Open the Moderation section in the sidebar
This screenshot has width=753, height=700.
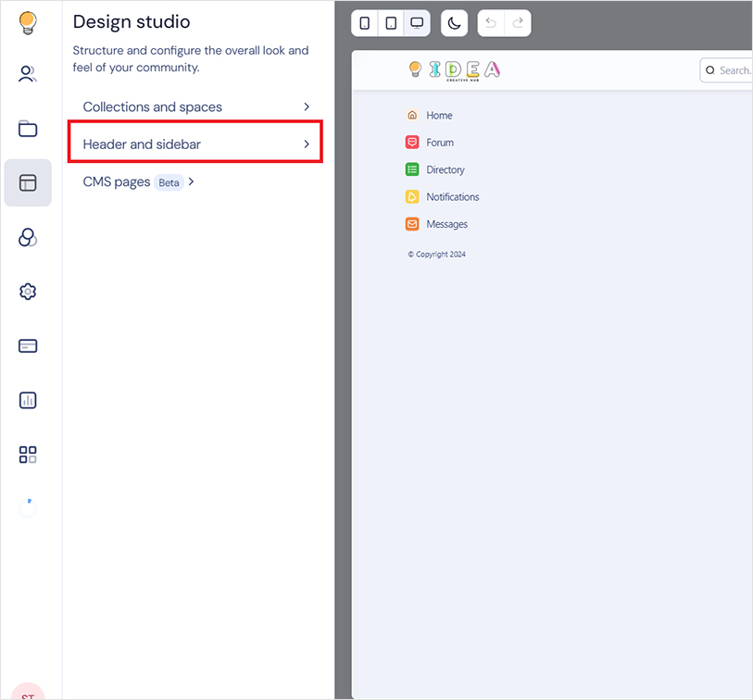(x=27, y=237)
